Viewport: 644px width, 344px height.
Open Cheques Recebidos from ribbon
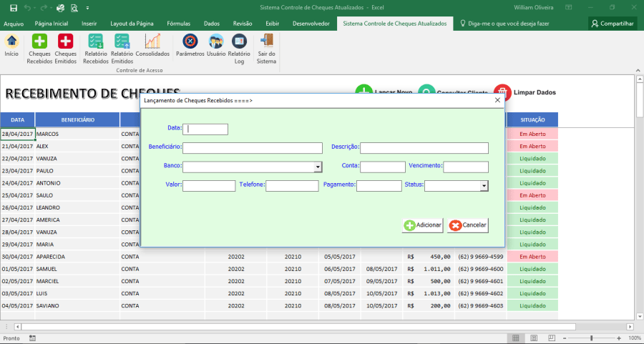tap(39, 49)
